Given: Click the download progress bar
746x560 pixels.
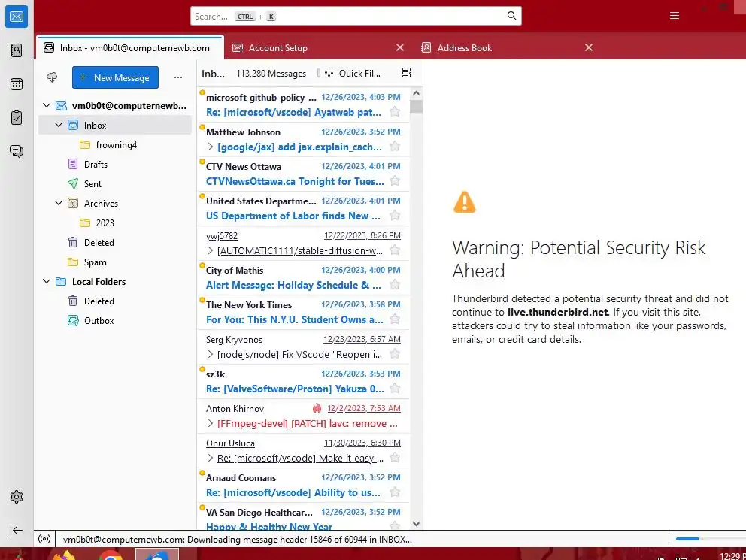Looking at the screenshot, I should [x=710, y=539].
